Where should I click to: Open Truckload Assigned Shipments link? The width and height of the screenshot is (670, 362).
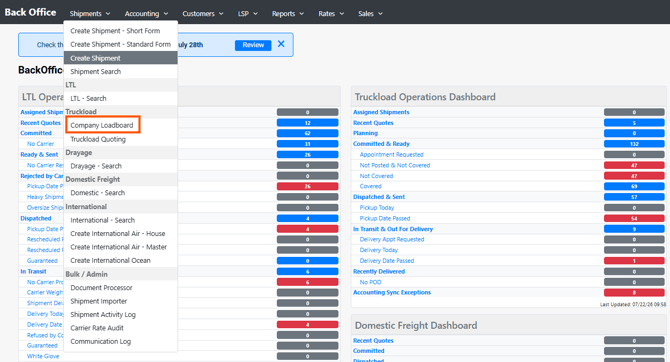pos(381,112)
